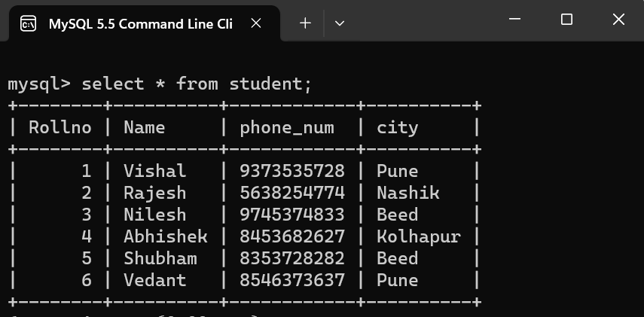This screenshot has width=644, height=317.
Task: Click phone number 5638254774
Action: (292, 193)
